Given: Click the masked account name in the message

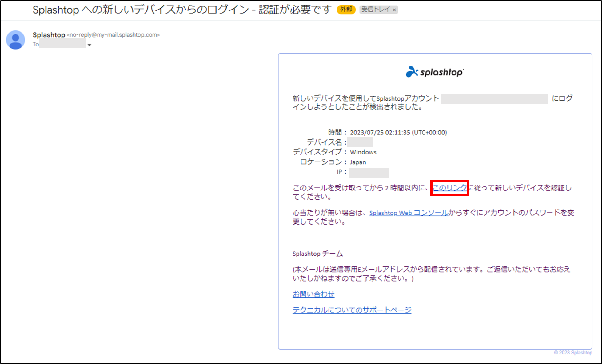Looking at the screenshot, I should pos(495,98).
